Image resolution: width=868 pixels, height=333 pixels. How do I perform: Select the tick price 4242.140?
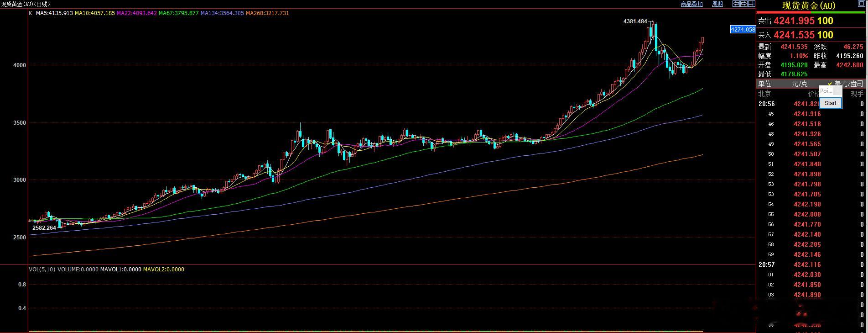(x=807, y=234)
